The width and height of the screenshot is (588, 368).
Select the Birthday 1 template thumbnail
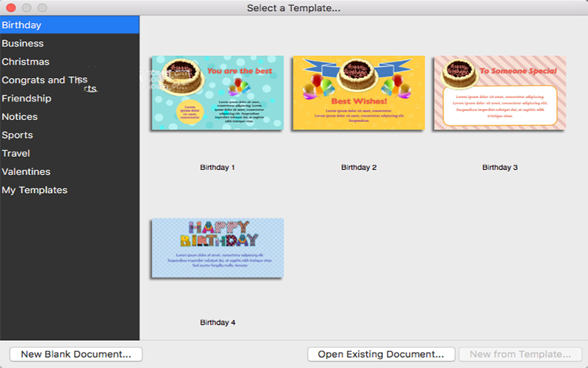(x=218, y=93)
